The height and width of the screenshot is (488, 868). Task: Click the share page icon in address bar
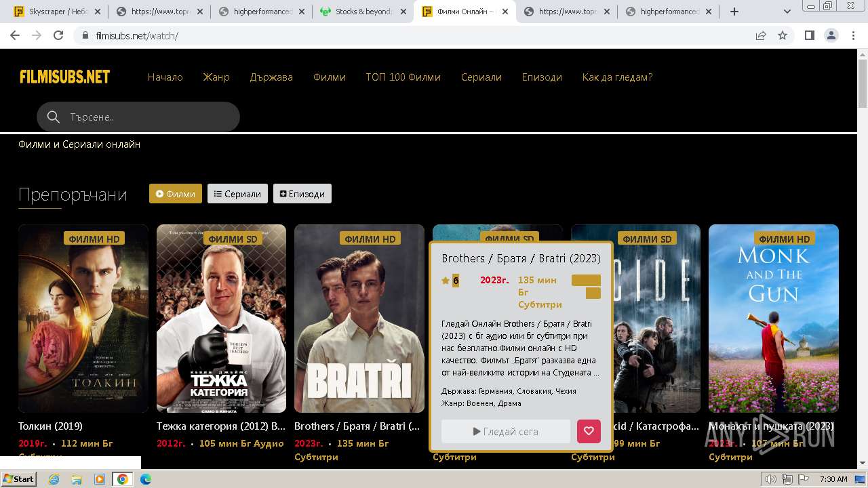[761, 35]
